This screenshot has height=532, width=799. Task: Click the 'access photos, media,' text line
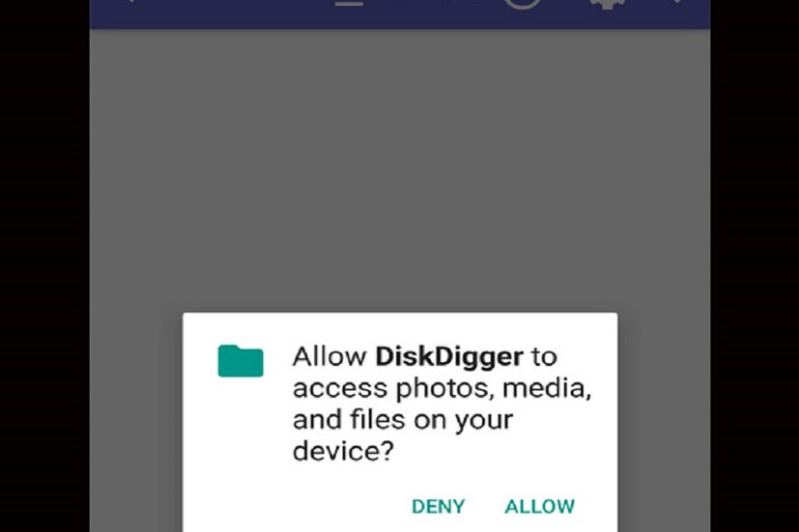click(x=442, y=388)
